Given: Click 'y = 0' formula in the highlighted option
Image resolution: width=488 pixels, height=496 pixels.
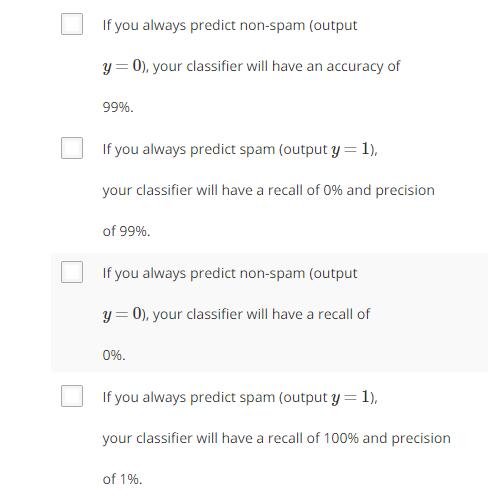Looking at the screenshot, I should [x=122, y=314].
